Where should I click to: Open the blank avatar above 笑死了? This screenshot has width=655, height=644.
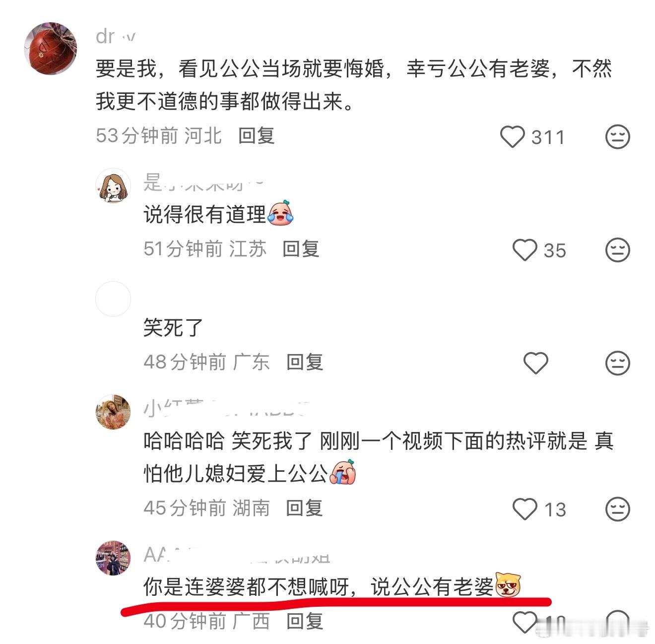[113, 299]
